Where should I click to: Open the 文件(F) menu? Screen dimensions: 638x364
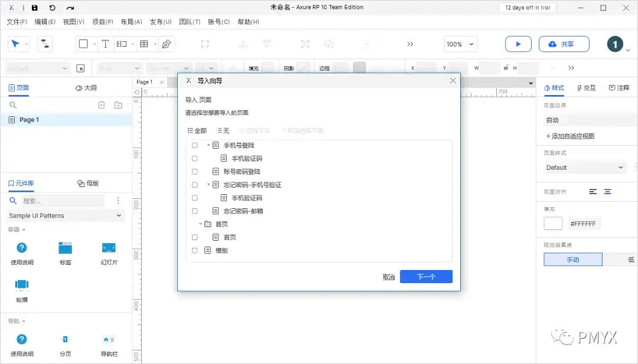17,22
